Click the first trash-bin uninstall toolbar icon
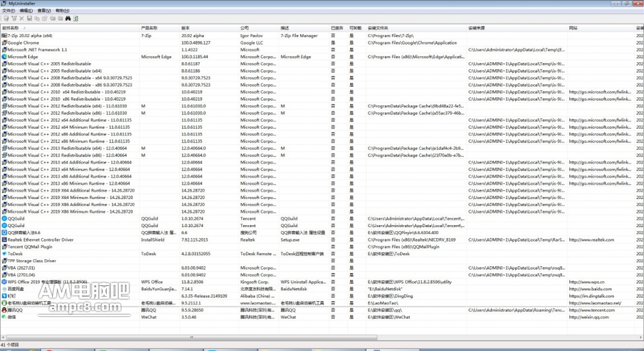This screenshot has height=351, width=644. (6, 18)
